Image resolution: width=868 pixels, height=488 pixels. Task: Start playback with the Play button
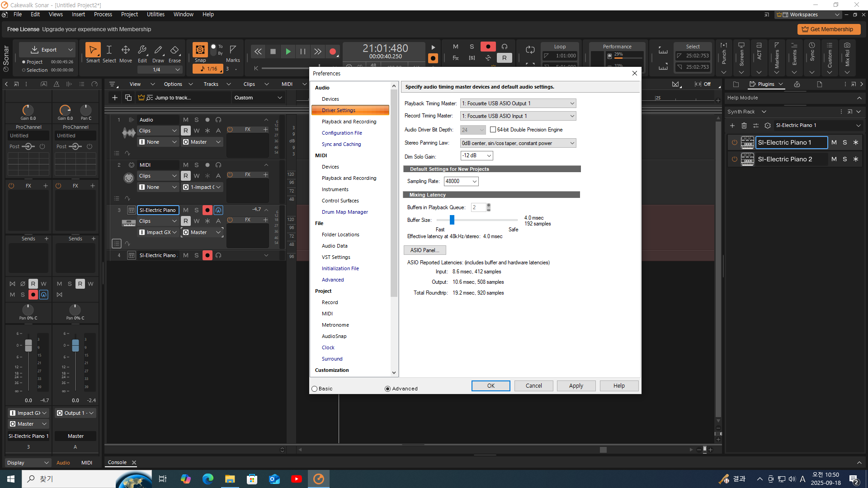pos(288,52)
